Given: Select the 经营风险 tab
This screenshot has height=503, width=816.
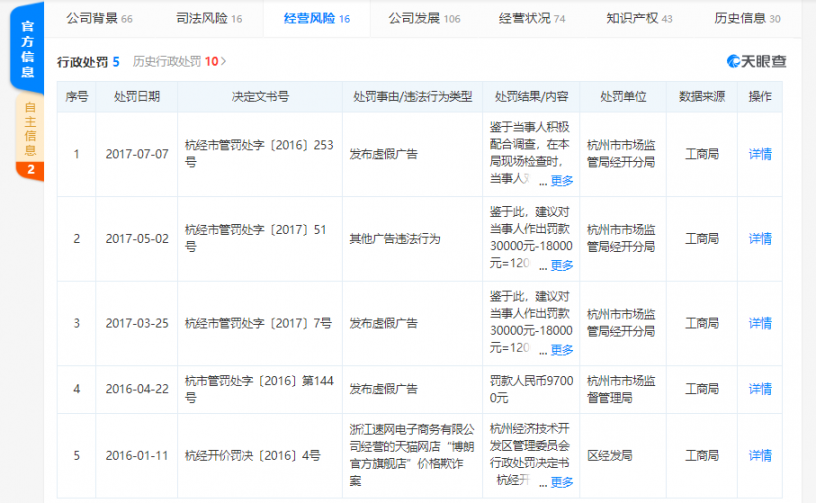Looking at the screenshot, I should [x=316, y=19].
